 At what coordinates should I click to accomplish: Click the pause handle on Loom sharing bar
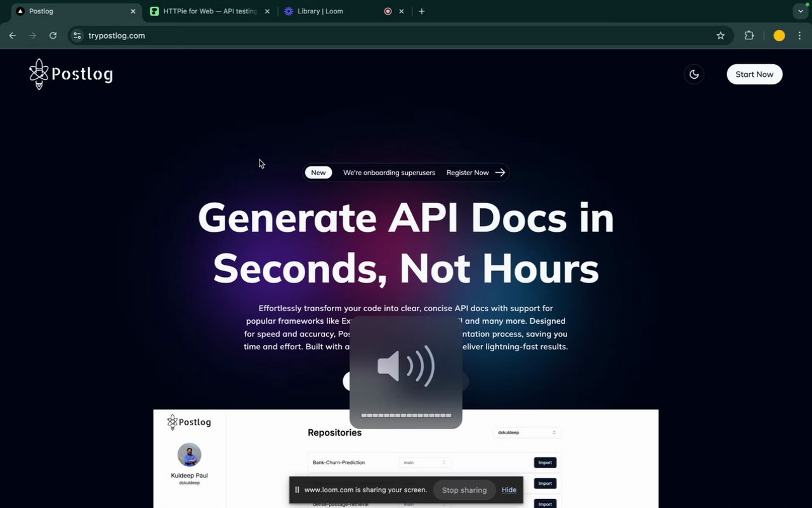297,490
